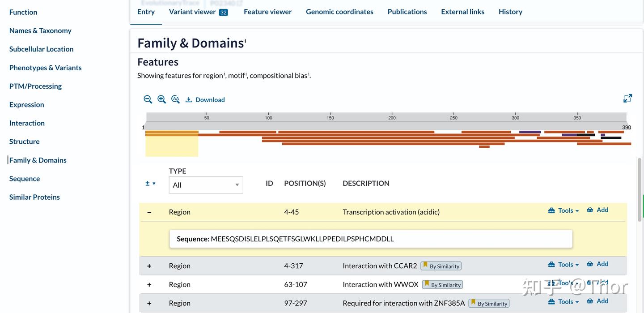
Task: Click info icon next to region
Action: click(x=225, y=73)
